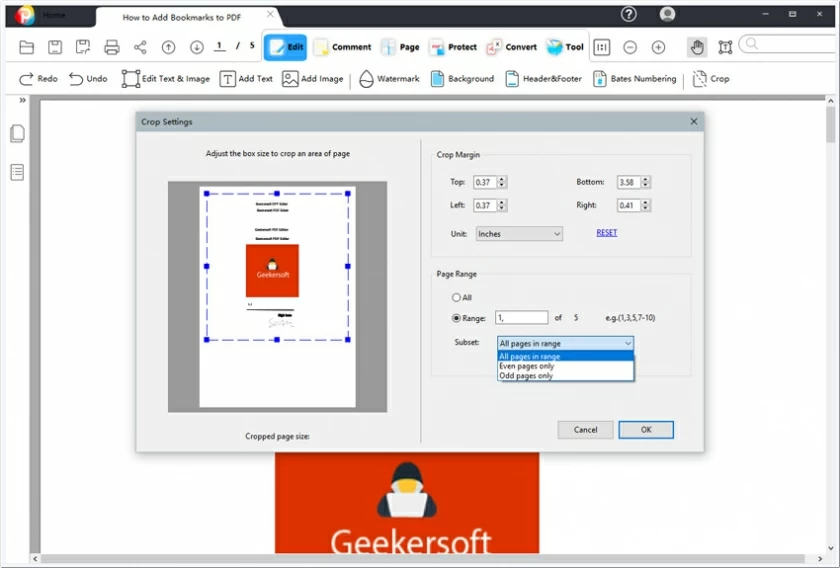Switch to the Comment ribbon tab
The width and height of the screenshot is (840, 568).
tap(343, 47)
